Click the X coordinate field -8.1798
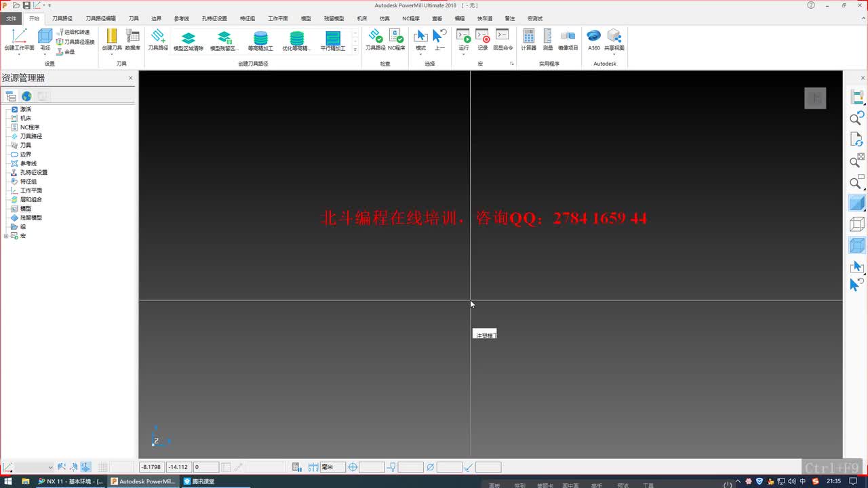 pos(152,467)
